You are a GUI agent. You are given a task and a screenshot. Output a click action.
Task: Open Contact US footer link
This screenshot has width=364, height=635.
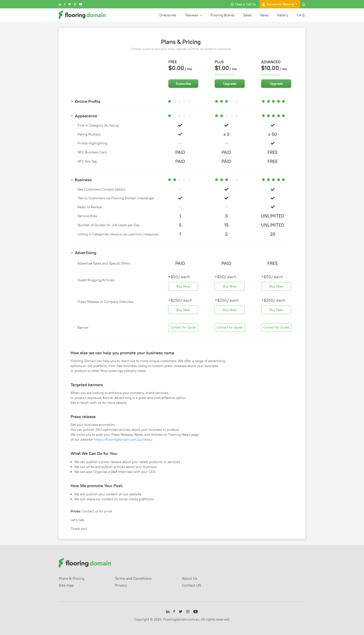191,585
